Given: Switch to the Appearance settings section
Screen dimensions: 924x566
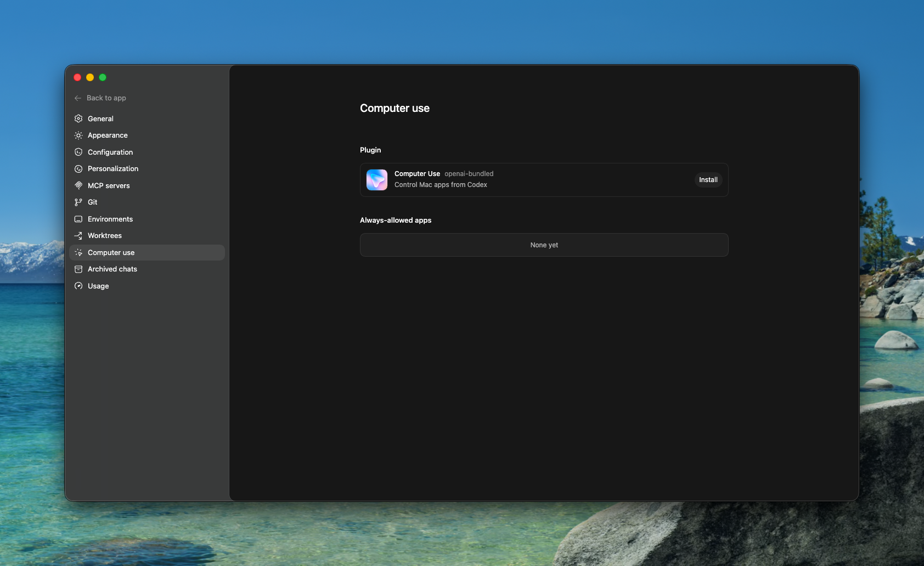Looking at the screenshot, I should [108, 135].
